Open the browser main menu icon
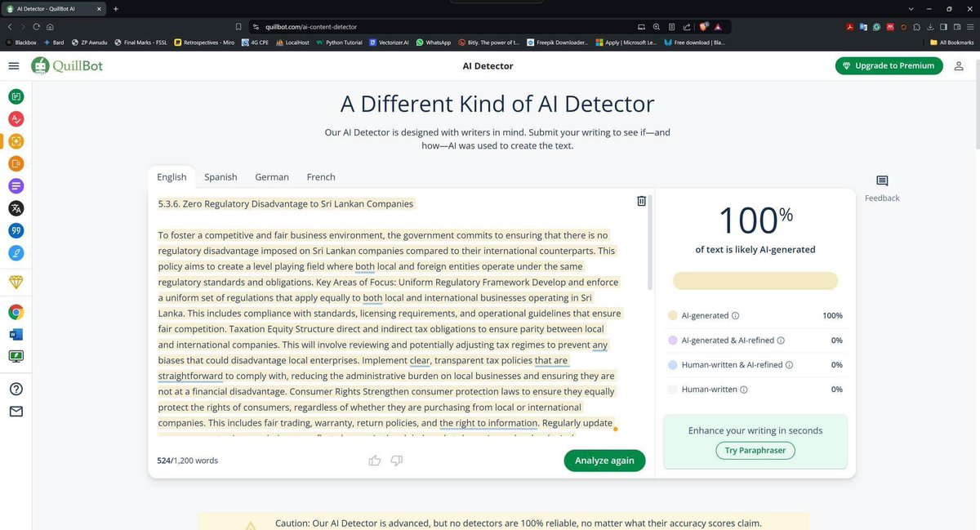 pyautogui.click(x=970, y=26)
